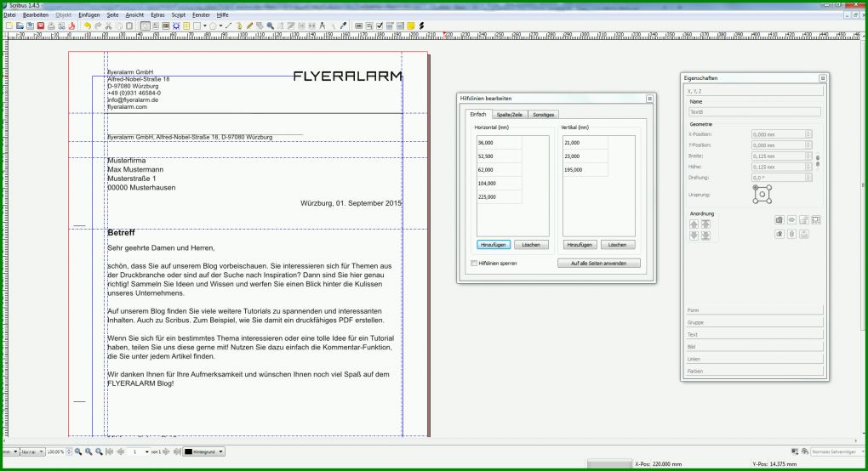The width and height of the screenshot is (868, 471).
Task: Select the Text Frame tool
Action: coord(156,26)
